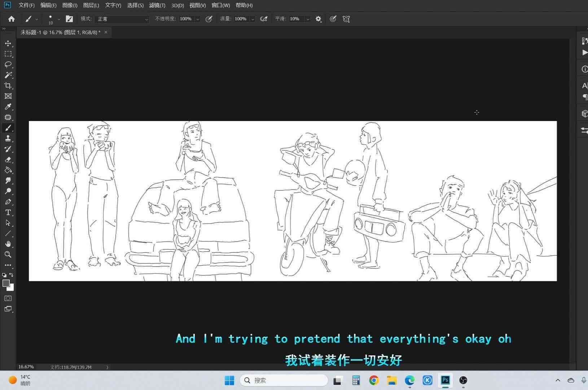The width and height of the screenshot is (588, 390).
Task: Toggle the brush settings panel button
Action: pos(69,19)
